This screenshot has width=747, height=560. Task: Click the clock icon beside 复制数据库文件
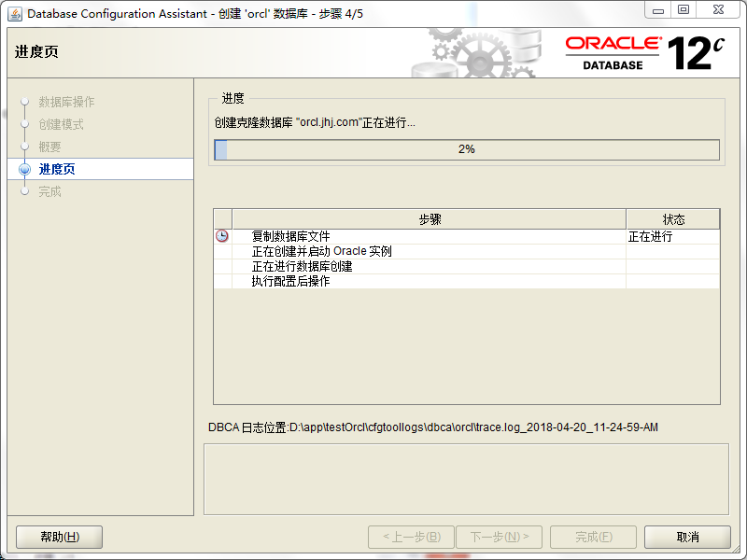[x=222, y=236]
